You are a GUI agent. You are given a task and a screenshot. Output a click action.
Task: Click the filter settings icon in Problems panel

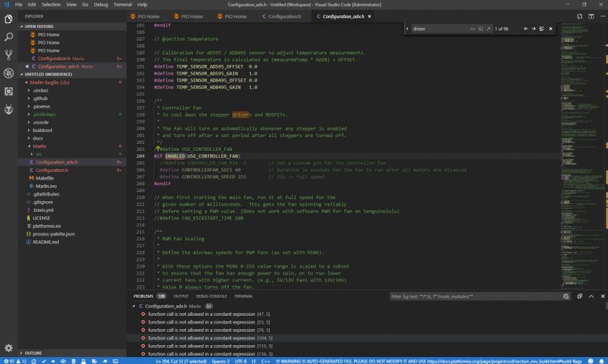[566, 296]
